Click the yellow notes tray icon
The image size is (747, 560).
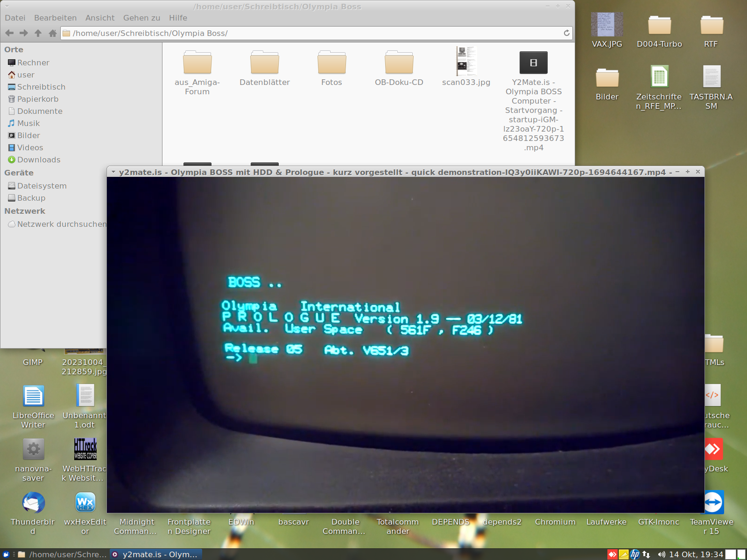[624, 554]
